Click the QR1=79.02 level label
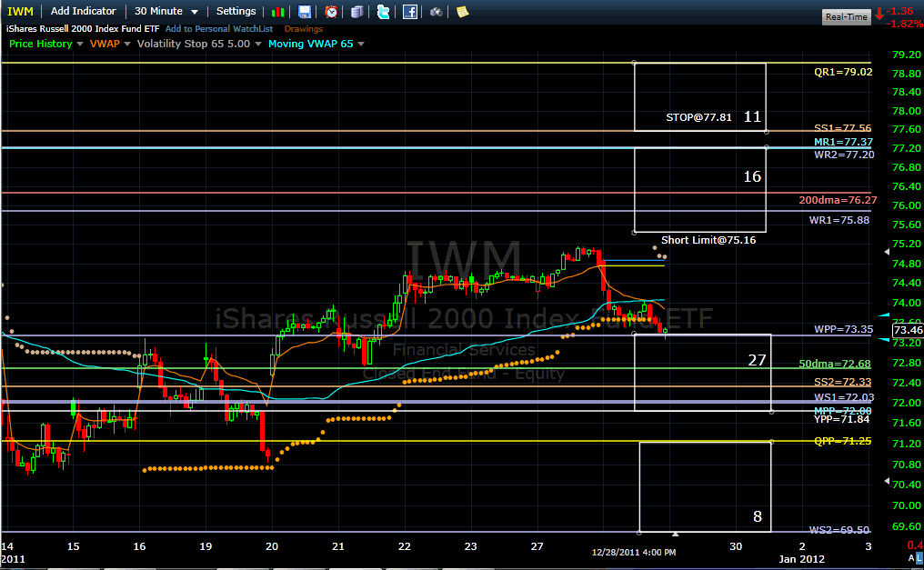Screen dimensions: 924x570 [843, 72]
